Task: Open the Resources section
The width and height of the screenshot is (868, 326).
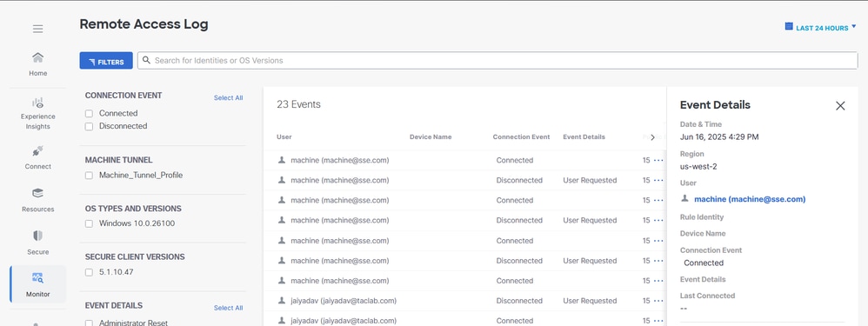Action: coord(37,200)
